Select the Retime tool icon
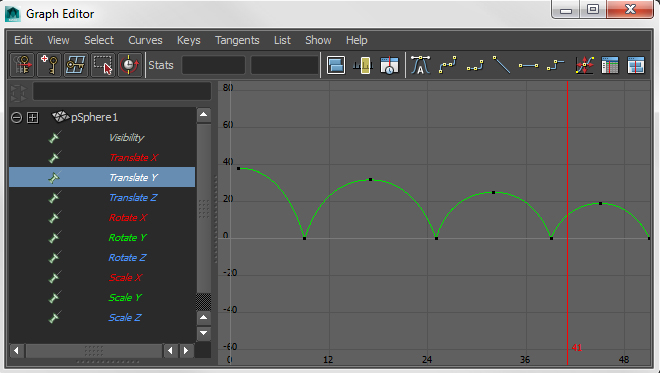 point(130,65)
